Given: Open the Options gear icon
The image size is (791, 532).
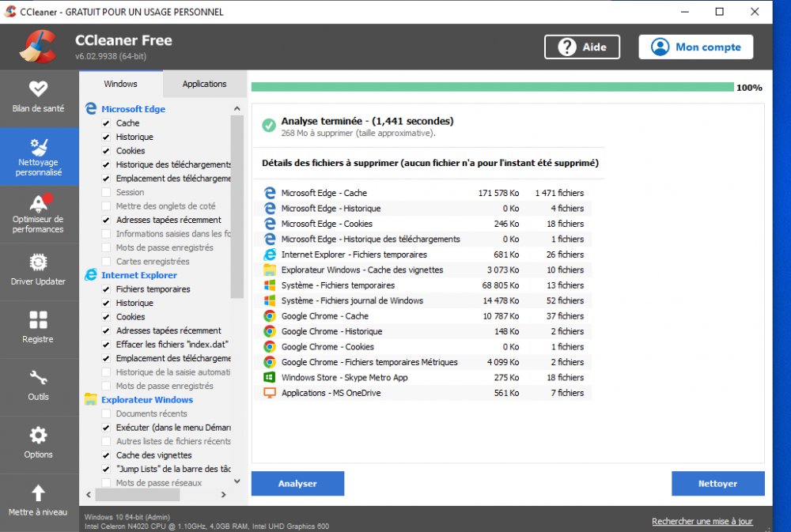Looking at the screenshot, I should tap(38, 436).
